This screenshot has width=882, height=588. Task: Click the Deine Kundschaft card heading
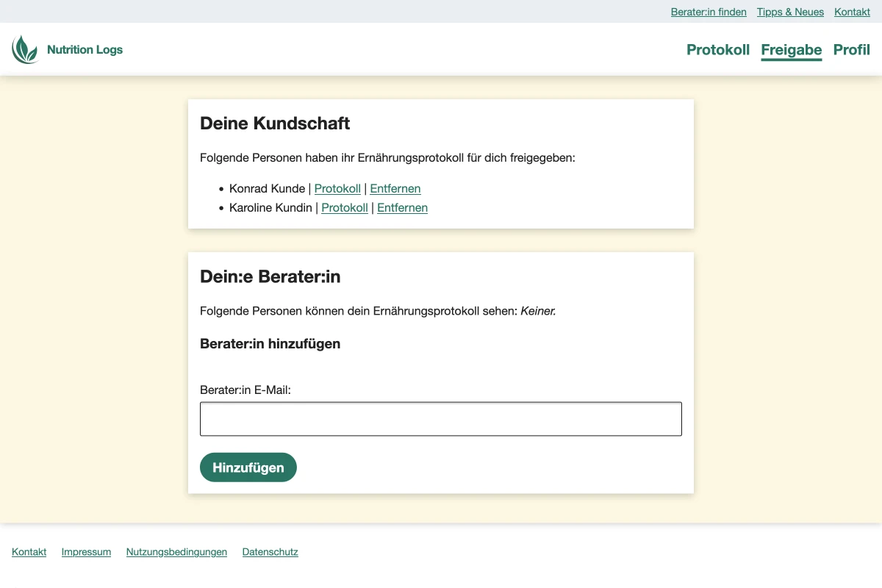[275, 123]
